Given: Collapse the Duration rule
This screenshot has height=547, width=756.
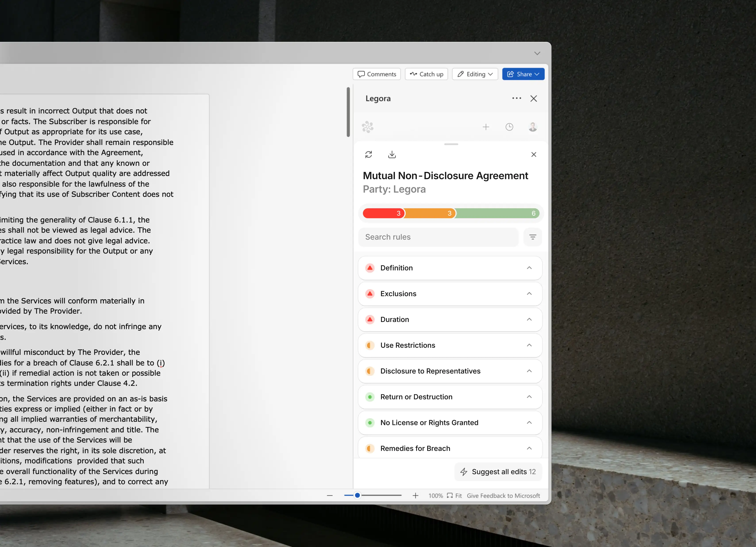Looking at the screenshot, I should 529,319.
